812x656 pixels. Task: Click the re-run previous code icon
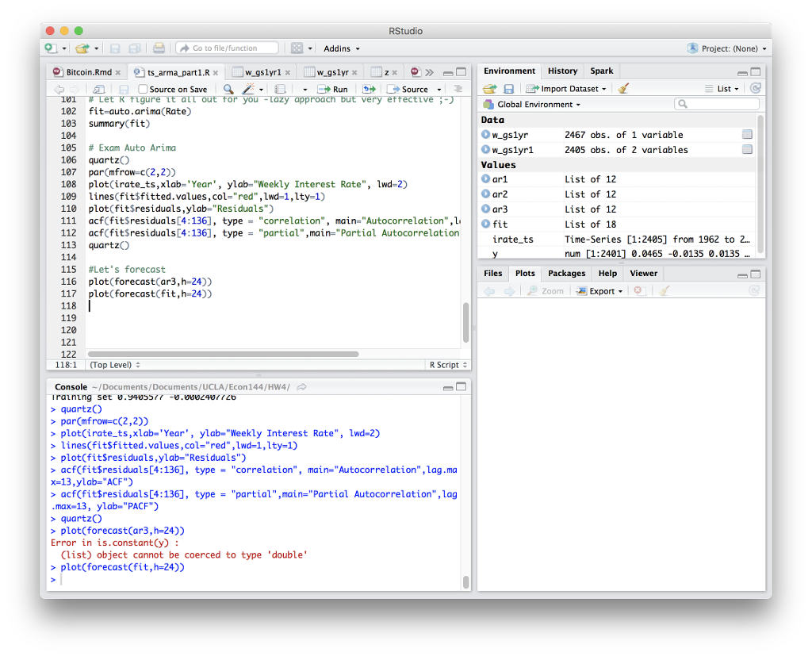coord(369,90)
